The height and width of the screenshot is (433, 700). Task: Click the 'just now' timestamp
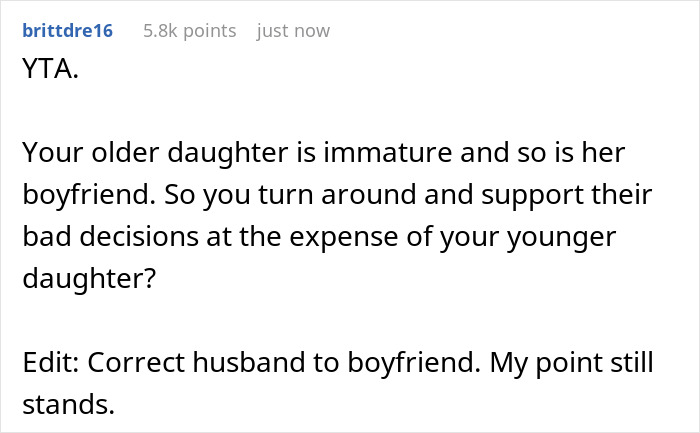click(293, 31)
